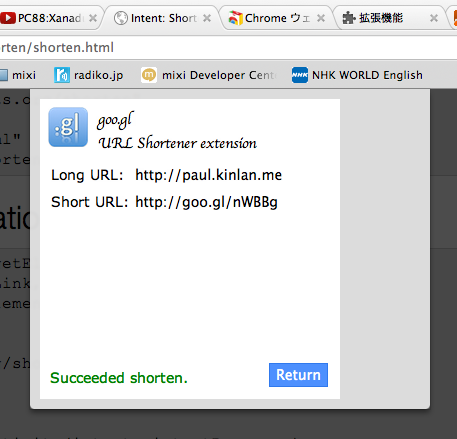457x439 pixels.
Task: Close the 拡張機能 tab
Action: [x=434, y=18]
